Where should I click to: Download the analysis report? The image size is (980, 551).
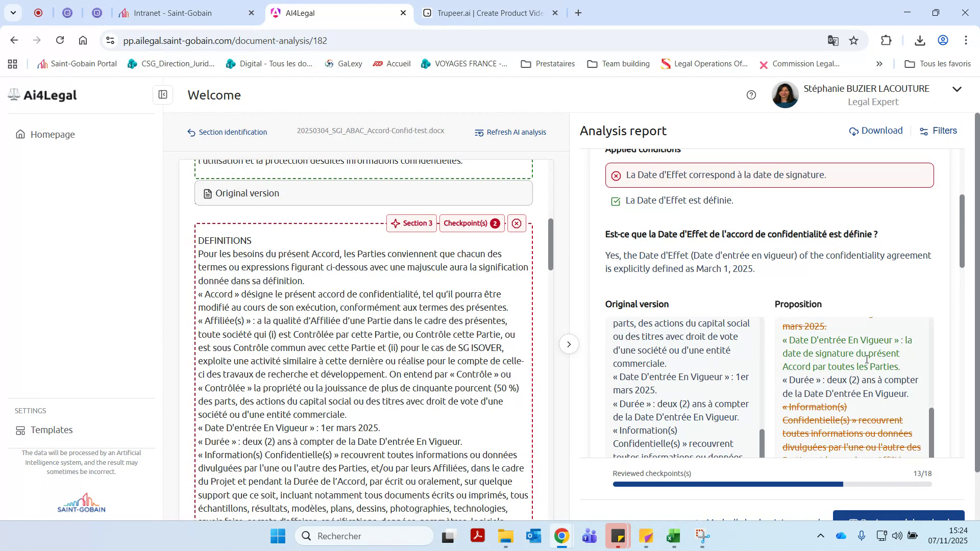tap(875, 131)
